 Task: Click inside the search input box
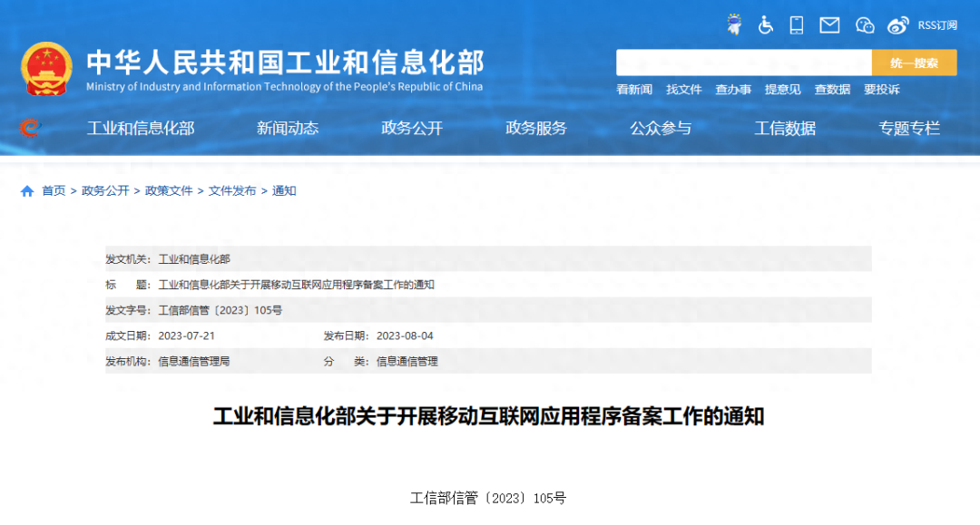point(744,62)
